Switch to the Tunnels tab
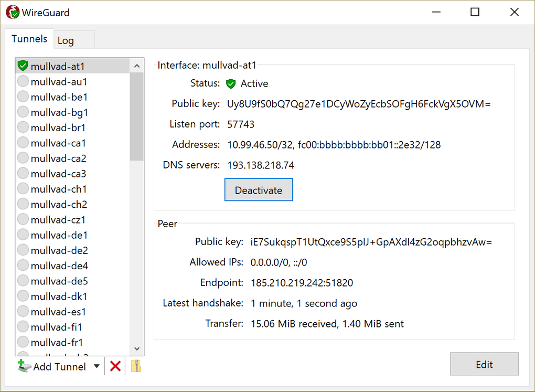The image size is (535, 392). tap(29, 38)
